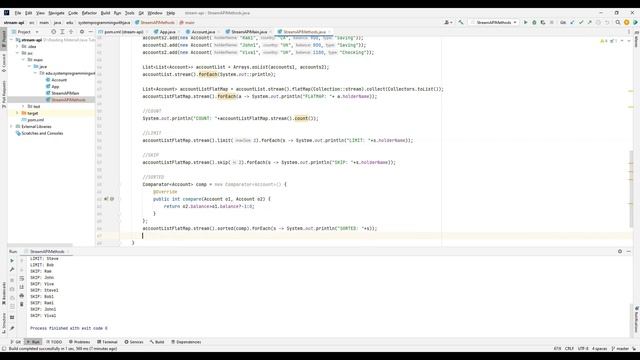Clear Run console with trash icon
This screenshot has height=360, width=640.
(x=22, y=304)
